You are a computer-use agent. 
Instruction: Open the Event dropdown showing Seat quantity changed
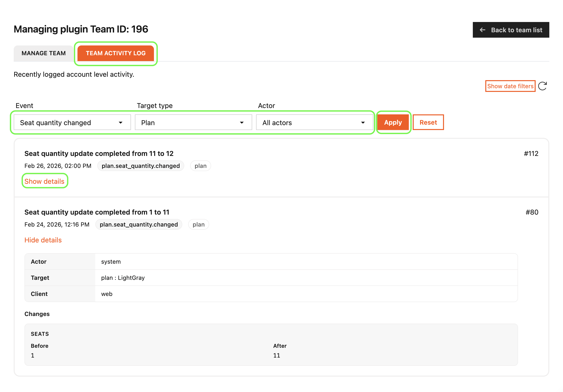(72, 122)
